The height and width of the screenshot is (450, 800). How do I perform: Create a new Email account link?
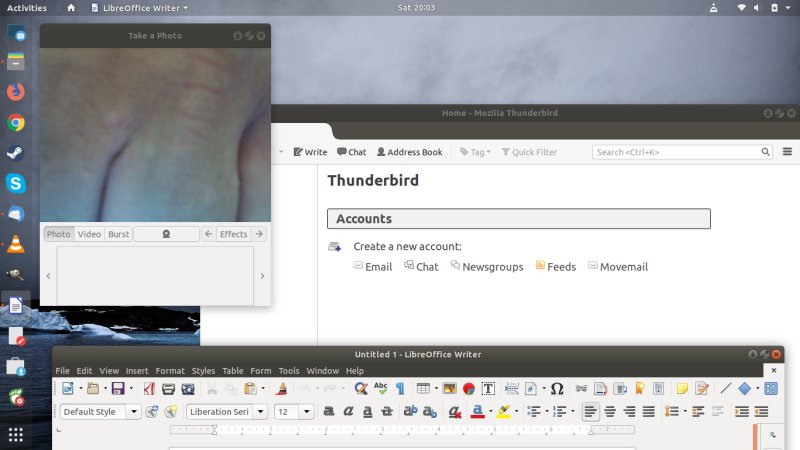[373, 267]
